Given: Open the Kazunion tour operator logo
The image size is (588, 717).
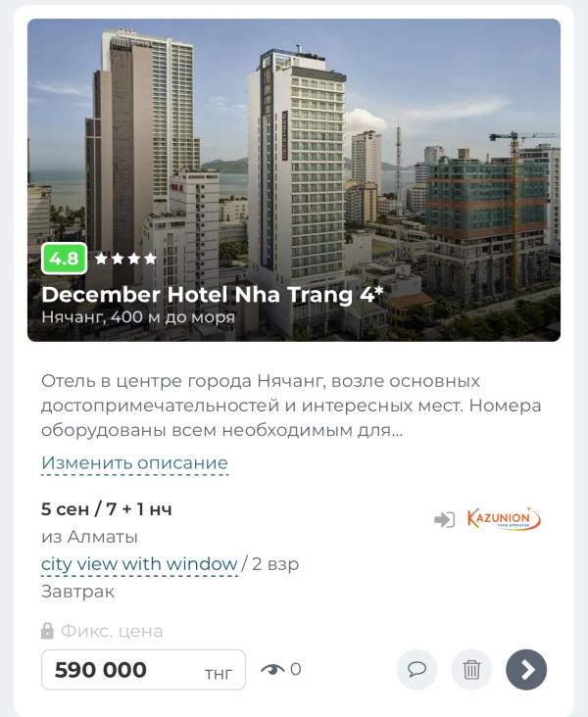Looking at the screenshot, I should 504,518.
